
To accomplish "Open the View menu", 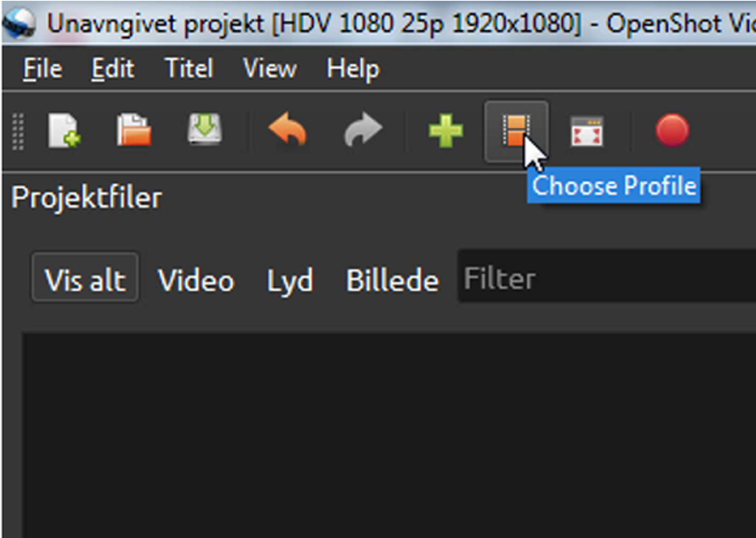I will click(269, 68).
